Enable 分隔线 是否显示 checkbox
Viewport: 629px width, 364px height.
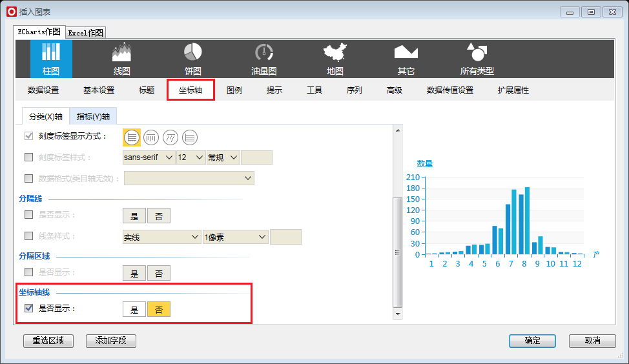pos(28,214)
